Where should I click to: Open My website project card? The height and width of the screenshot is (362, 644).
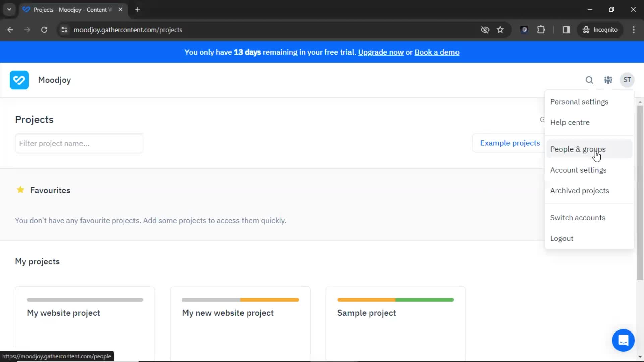pyautogui.click(x=85, y=324)
